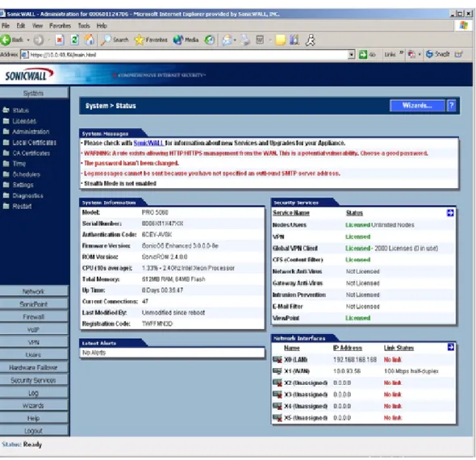Open the Favorites star toolbar button
Screen dimensions: 476x460
click(151, 40)
